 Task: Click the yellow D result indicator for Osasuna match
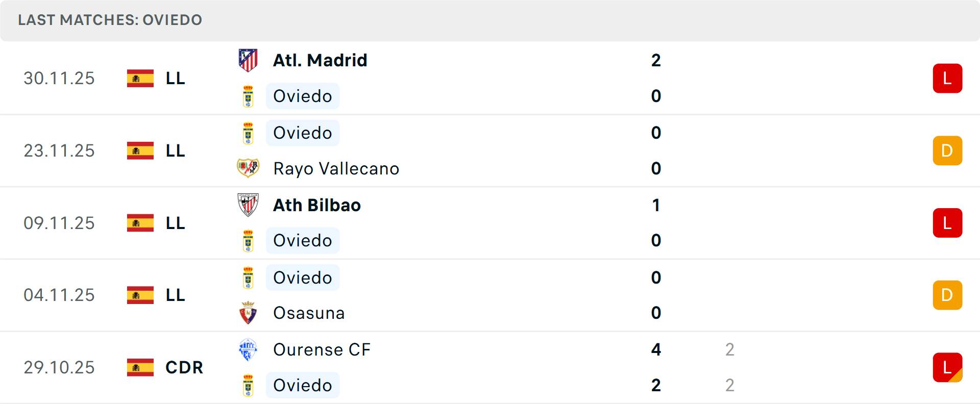(948, 295)
